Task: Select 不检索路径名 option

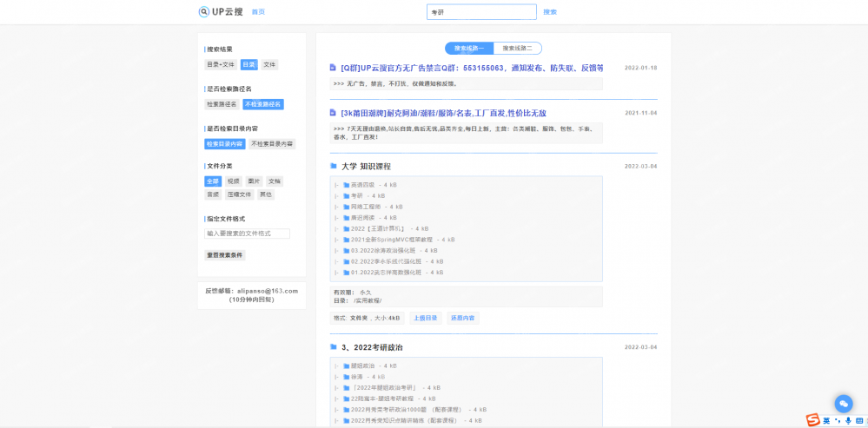Action: point(263,104)
